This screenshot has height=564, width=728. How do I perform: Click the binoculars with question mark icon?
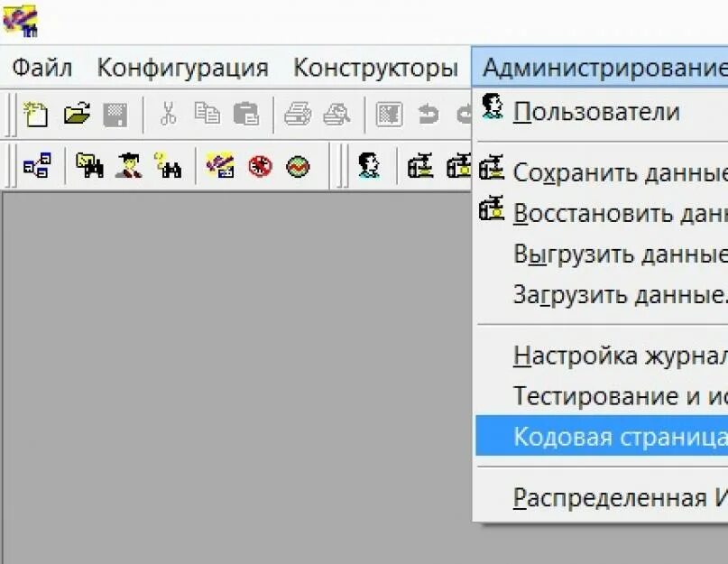(168, 165)
